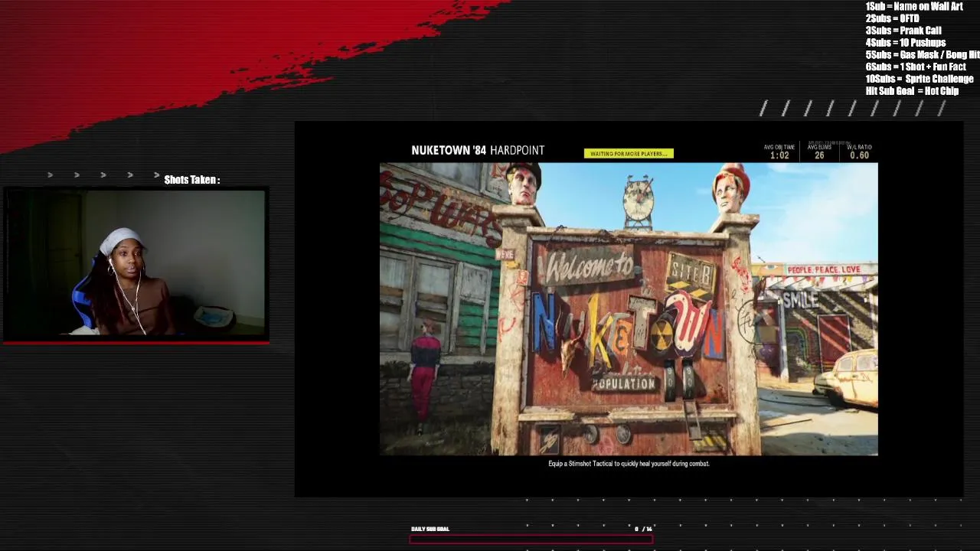Click "4Subs = 10 Pushups" line
980x551 pixels.
(x=906, y=43)
